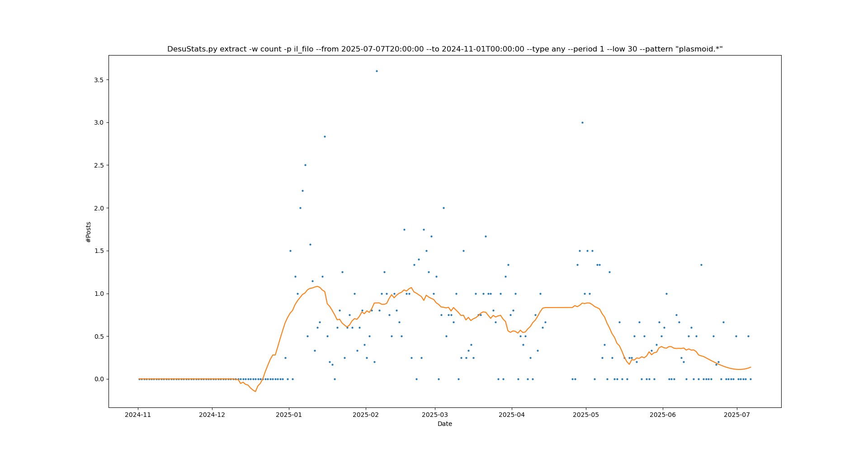The width and height of the screenshot is (868, 458).
Task: Click the data point at 3.0 near 2025-05
Action: [582, 122]
